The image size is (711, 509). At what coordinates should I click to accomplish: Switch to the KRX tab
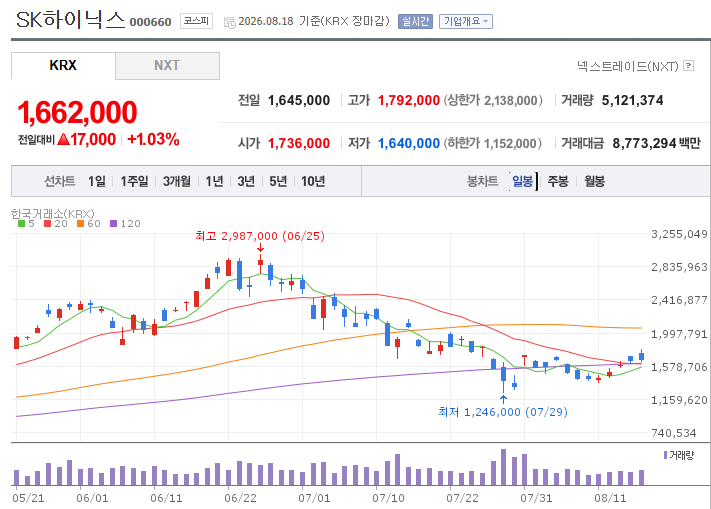tap(63, 65)
